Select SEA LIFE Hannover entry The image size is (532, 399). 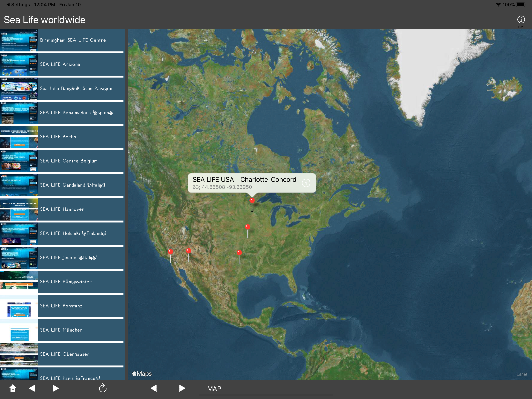[62, 209]
